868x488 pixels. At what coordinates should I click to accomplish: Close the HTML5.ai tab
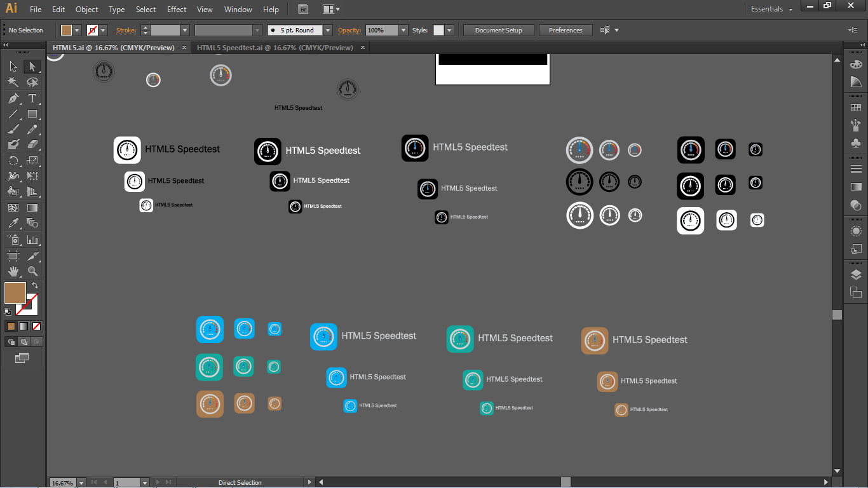[184, 48]
